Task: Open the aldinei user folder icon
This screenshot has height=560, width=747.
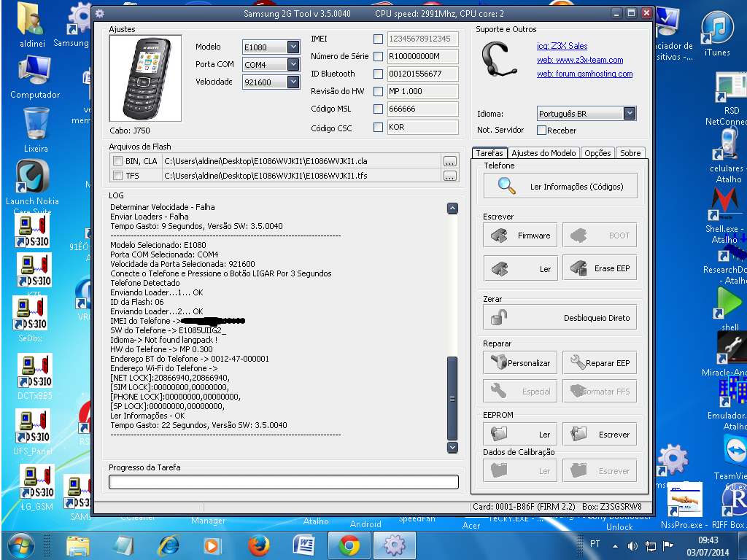Action: coord(32,25)
